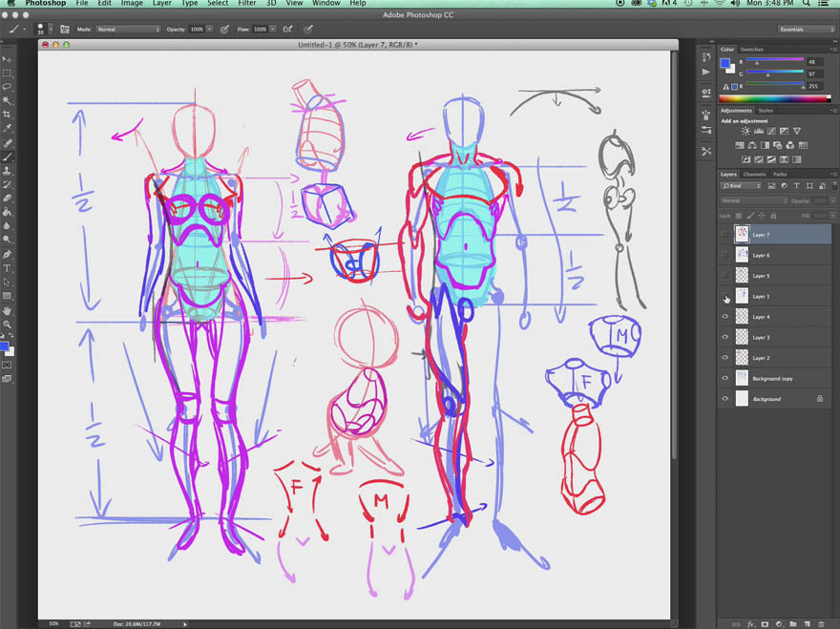The height and width of the screenshot is (629, 840).
Task: Click the foreground color swatch in Color panel
Action: (x=725, y=64)
